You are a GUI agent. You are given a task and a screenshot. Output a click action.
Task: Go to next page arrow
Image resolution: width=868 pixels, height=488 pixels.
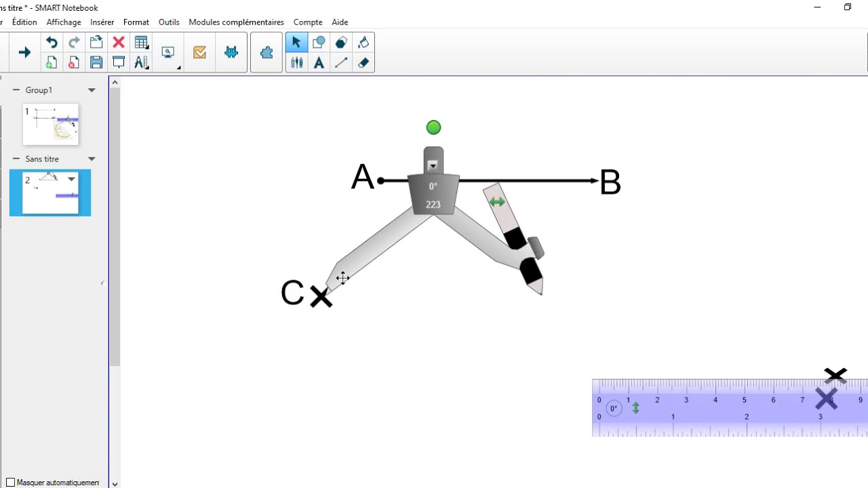point(24,52)
